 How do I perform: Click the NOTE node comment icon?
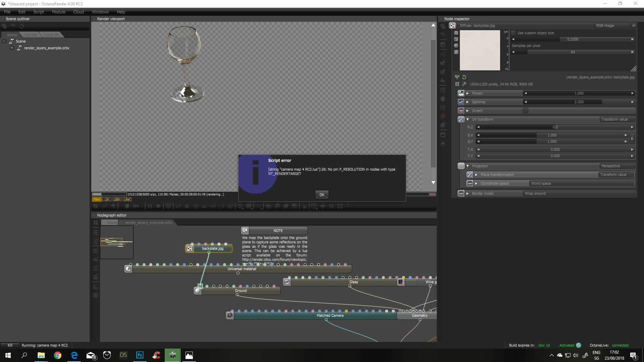(x=245, y=231)
